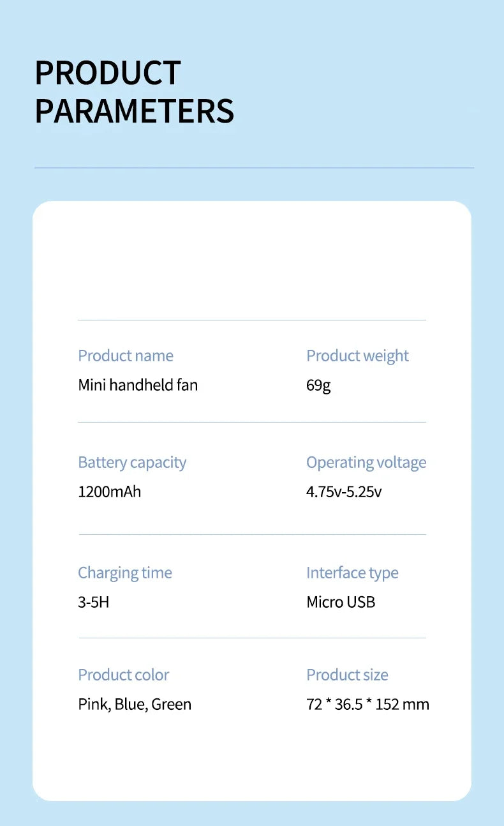Image resolution: width=504 pixels, height=826 pixels.
Task: Click the PARAMETERS heading word
Action: [x=134, y=110]
